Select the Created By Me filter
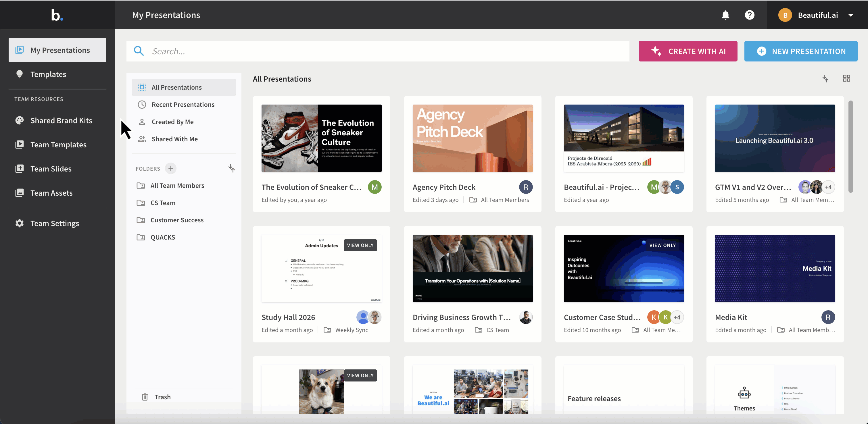The image size is (868, 424). pyautogui.click(x=184, y=122)
